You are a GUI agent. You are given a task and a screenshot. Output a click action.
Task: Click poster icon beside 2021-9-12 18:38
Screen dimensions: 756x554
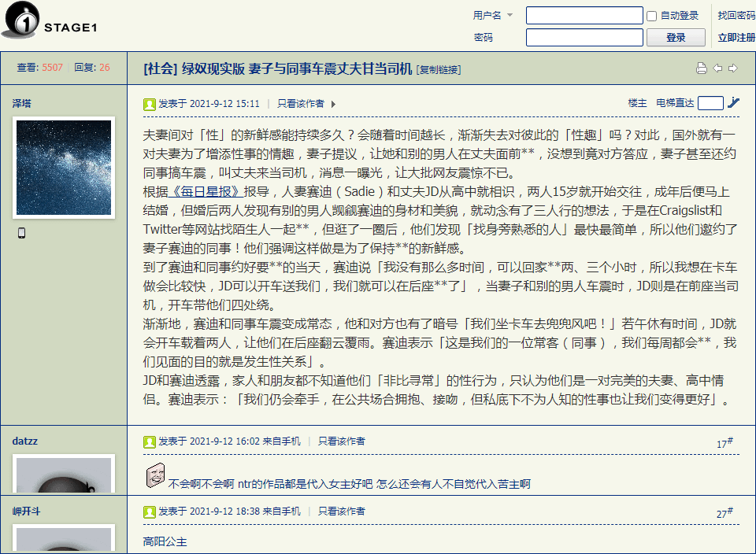coord(150,512)
